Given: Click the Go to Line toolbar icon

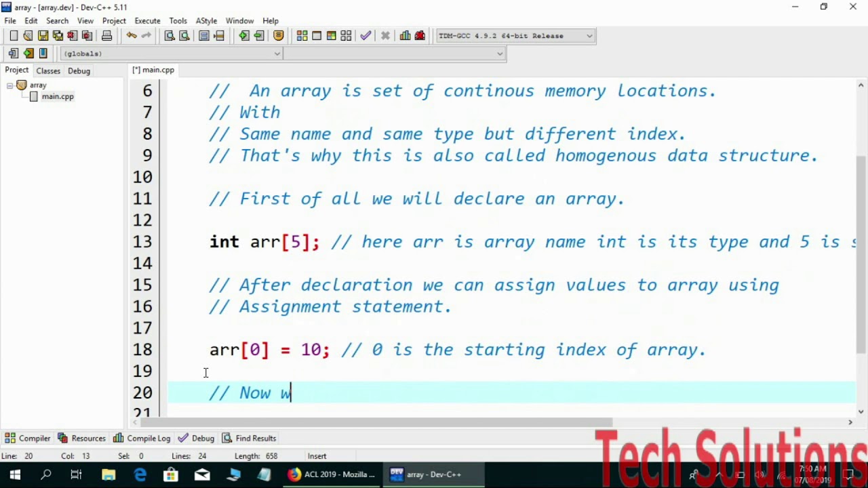Looking at the screenshot, I should coord(218,36).
